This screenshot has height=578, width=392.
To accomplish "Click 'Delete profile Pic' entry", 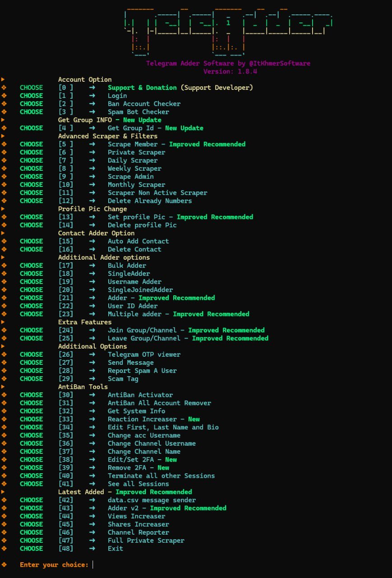I will (x=142, y=226).
